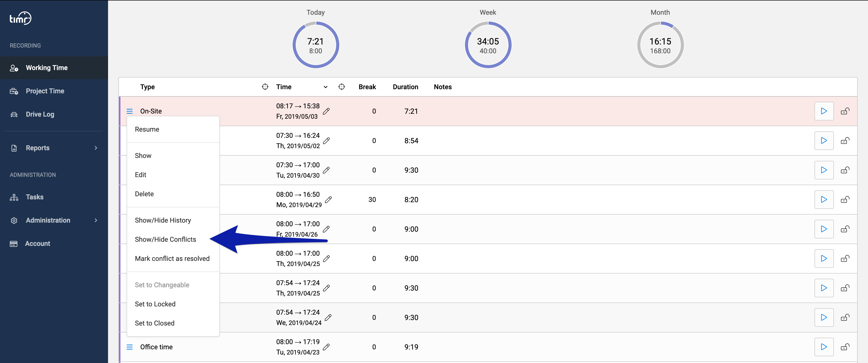Choose Resume from the context menu
The height and width of the screenshot is (363, 868).
(x=173, y=130)
